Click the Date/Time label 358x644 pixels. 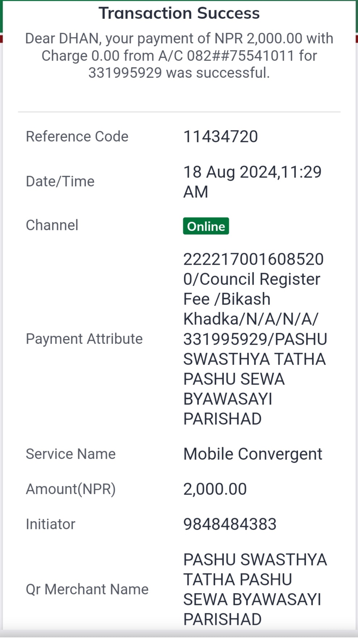coord(60,181)
